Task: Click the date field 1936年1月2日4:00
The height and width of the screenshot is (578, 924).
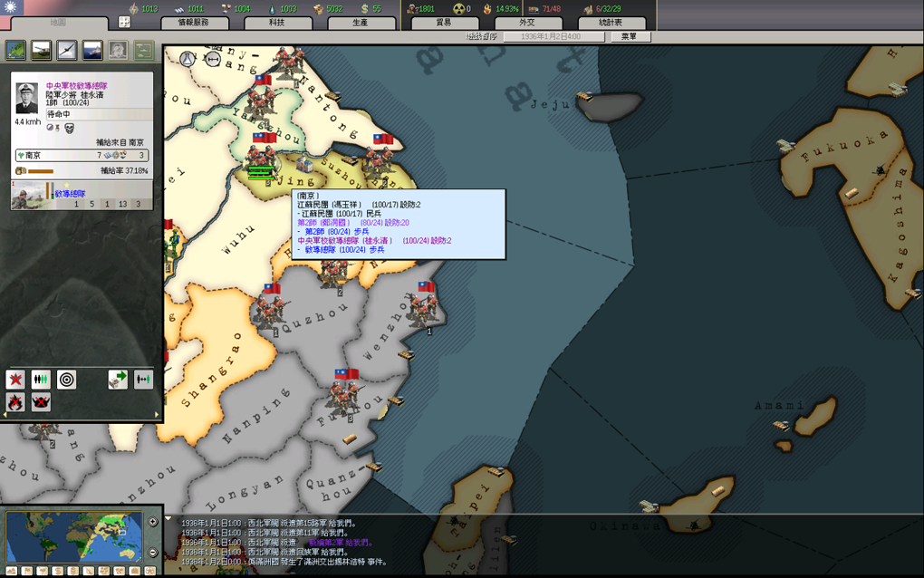Action: [553, 36]
